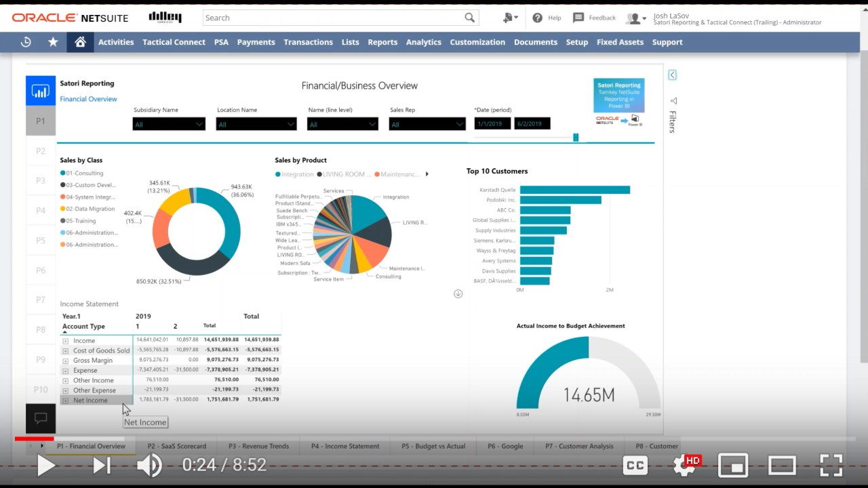This screenshot has width=868, height=488.
Task: Toggle closed captions
Action: [x=635, y=465]
